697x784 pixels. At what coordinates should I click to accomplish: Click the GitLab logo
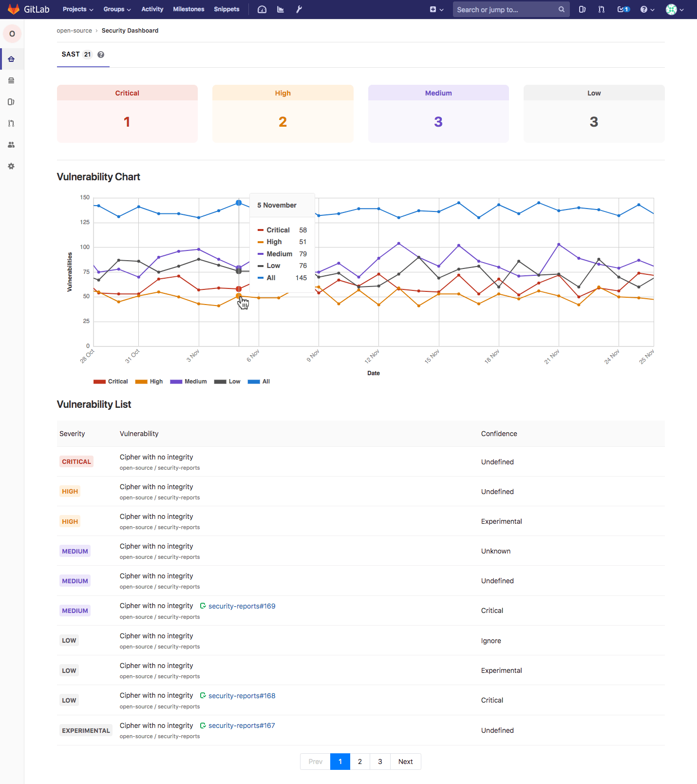28,9
